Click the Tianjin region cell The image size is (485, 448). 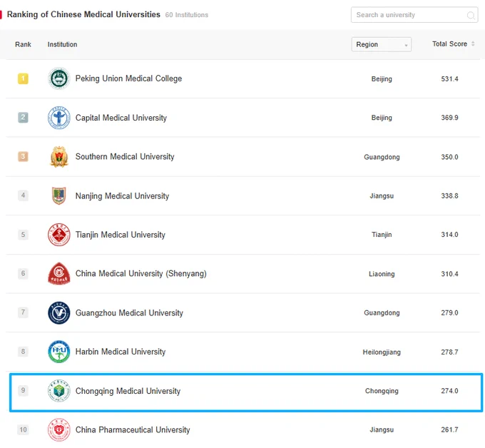click(382, 235)
